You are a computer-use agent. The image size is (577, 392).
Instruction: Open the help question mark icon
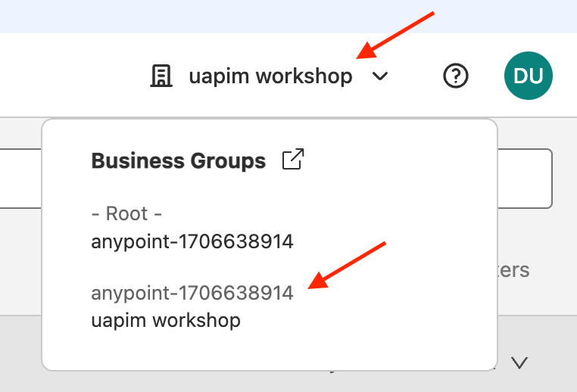pyautogui.click(x=456, y=76)
